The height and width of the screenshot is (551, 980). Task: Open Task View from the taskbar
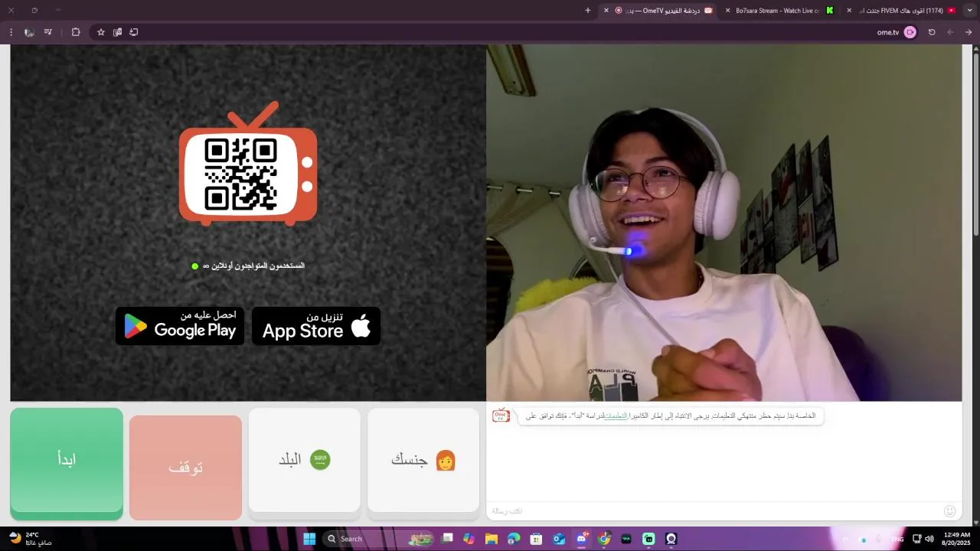[x=448, y=539]
